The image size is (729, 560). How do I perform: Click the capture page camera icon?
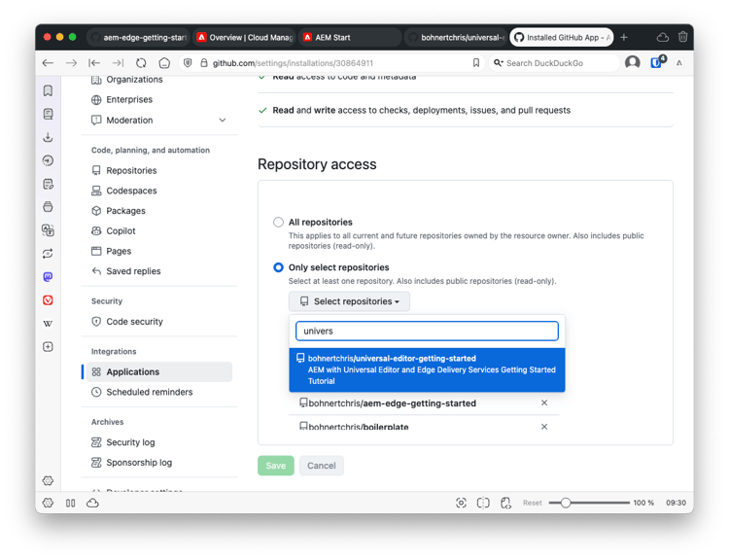(461, 503)
